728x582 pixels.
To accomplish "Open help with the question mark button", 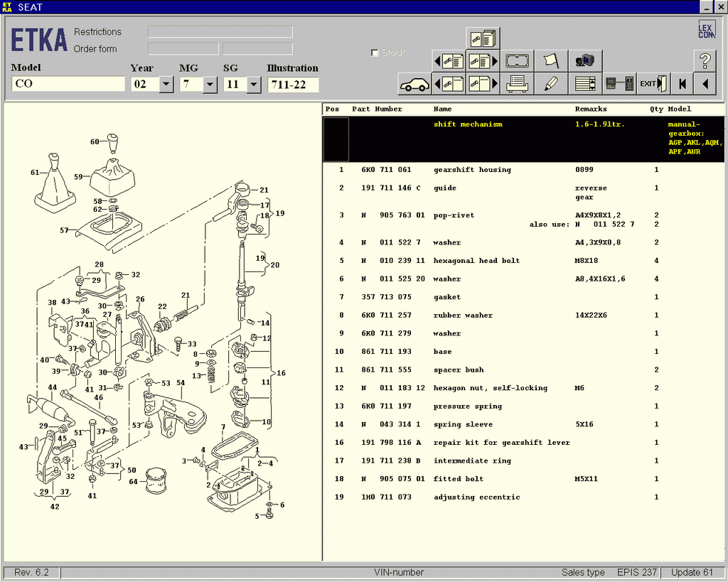I will [705, 61].
